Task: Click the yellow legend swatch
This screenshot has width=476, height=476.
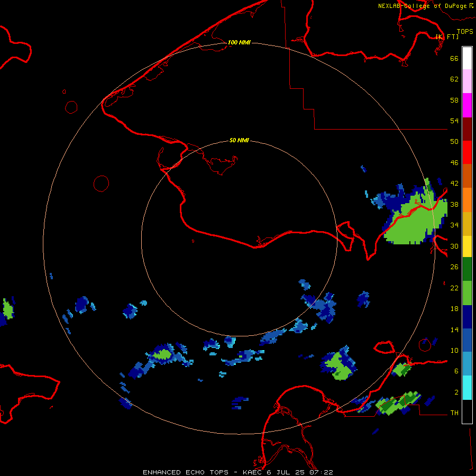Action: [x=467, y=246]
